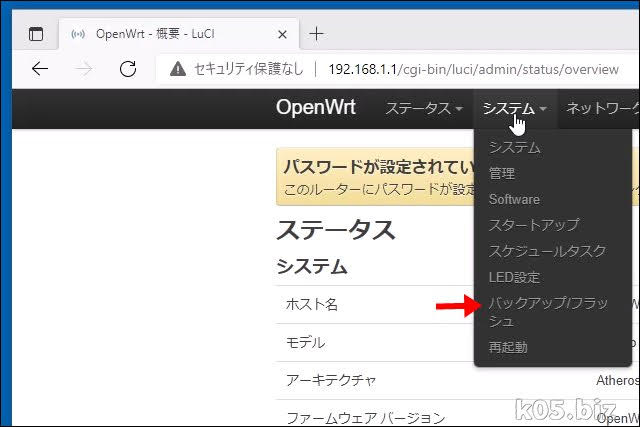Click the OpenWrt brand logo link
Image resolution: width=640 pixels, height=427 pixels.
point(316,107)
